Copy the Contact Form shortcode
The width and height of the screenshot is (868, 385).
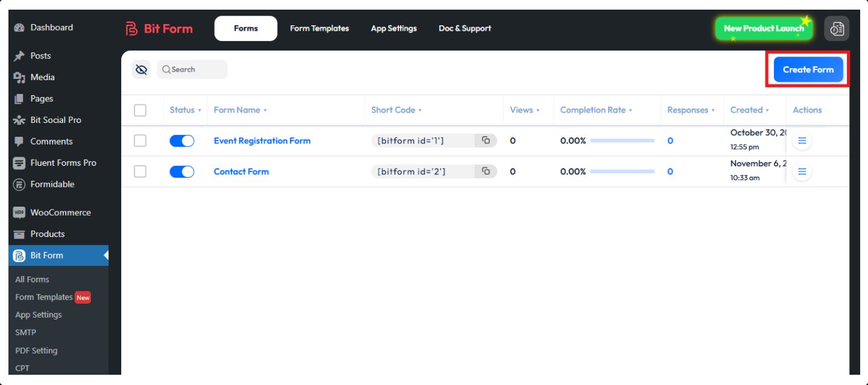coord(486,171)
